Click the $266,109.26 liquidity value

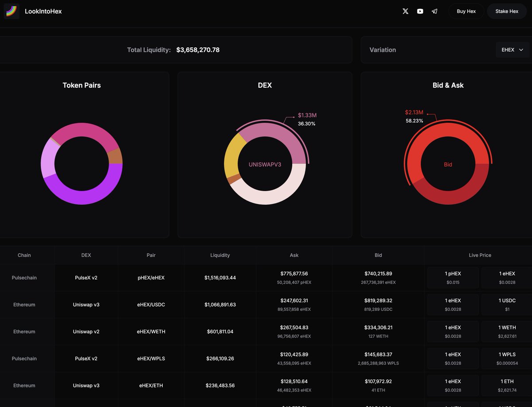[x=220, y=359]
